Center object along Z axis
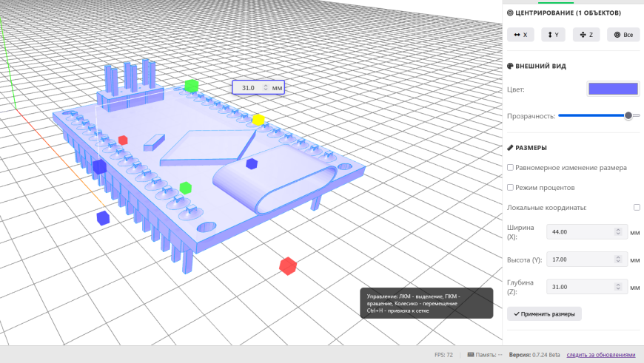Viewport: 644px width, 363px height. [x=586, y=35]
